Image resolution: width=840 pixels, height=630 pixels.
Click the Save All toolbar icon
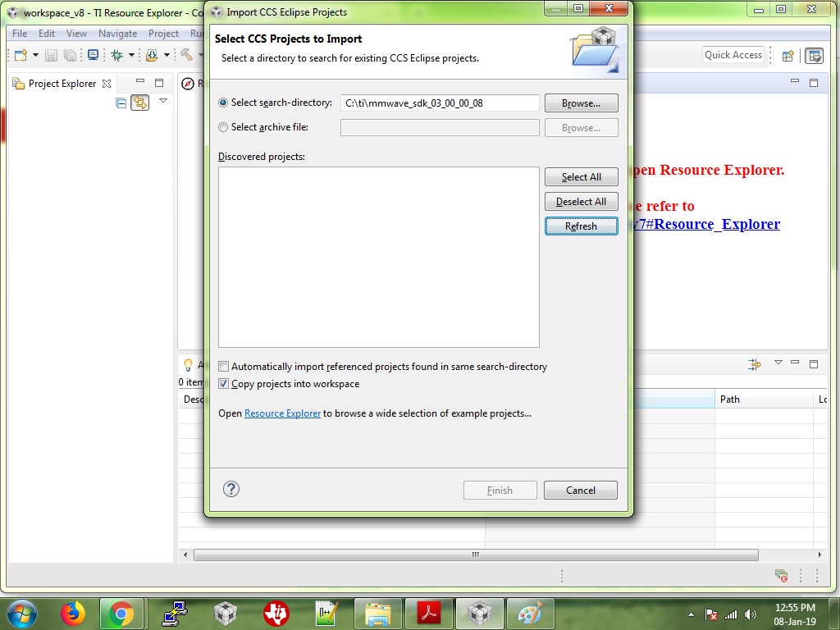click(70, 55)
